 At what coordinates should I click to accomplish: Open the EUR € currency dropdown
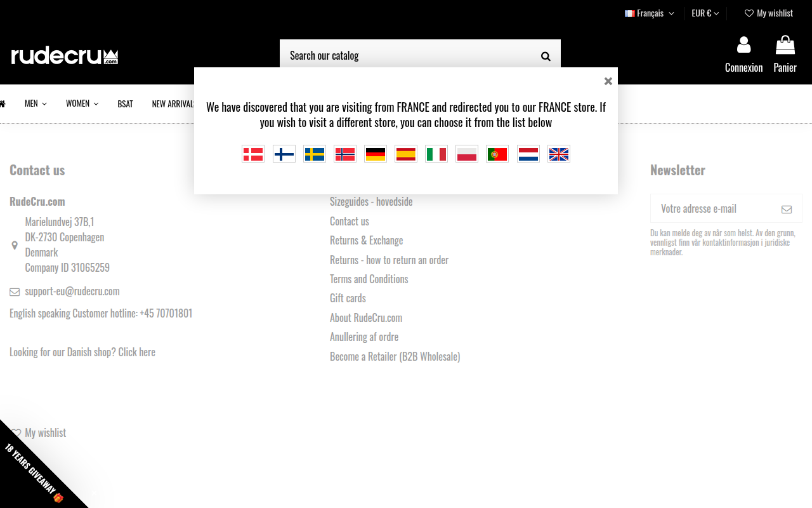705,13
